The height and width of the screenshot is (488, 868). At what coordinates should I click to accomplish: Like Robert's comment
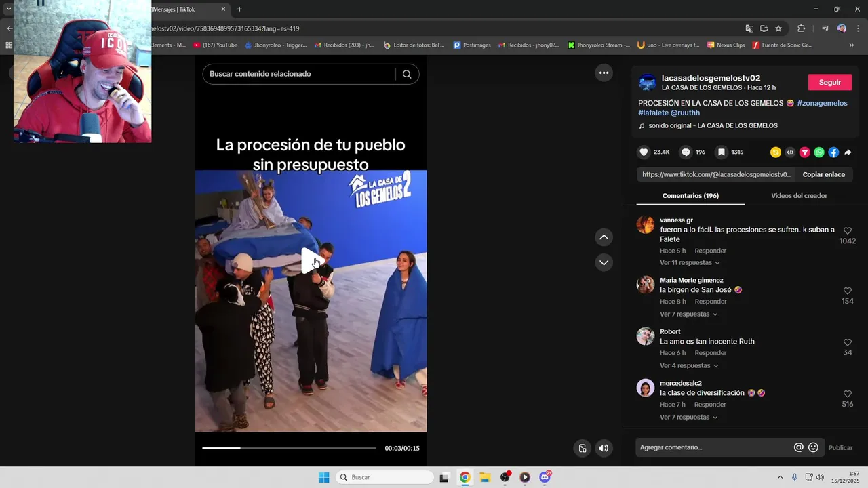847,343
